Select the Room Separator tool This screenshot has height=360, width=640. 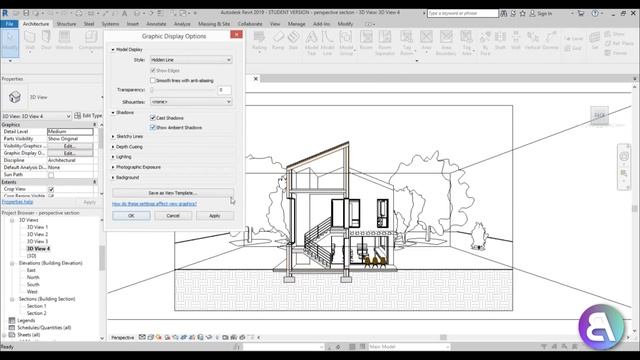pos(384,42)
